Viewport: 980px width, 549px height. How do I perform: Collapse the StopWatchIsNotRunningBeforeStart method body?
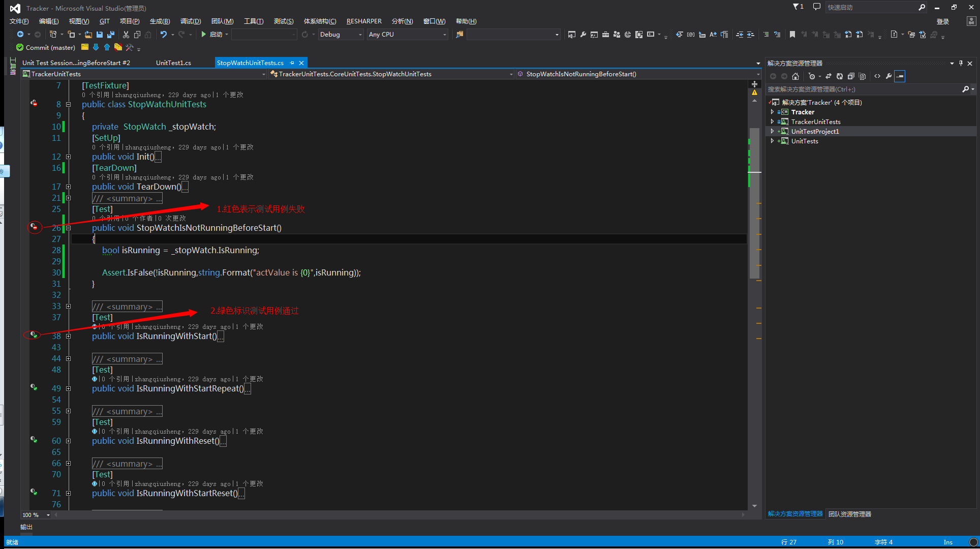(x=68, y=228)
